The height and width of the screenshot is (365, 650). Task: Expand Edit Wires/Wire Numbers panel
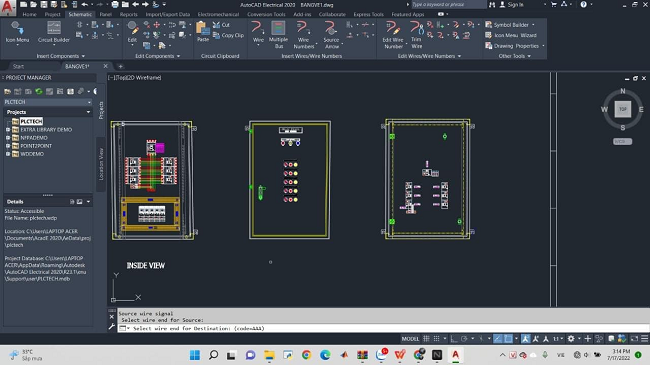point(429,56)
